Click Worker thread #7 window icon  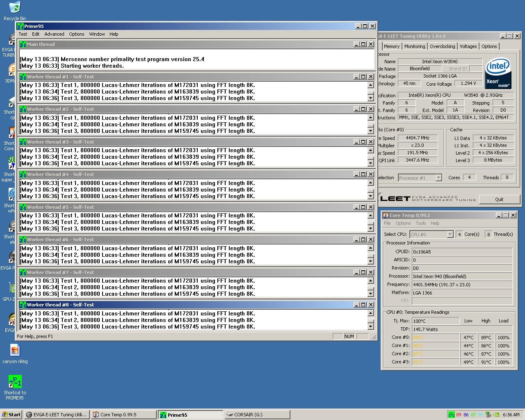coord(23,272)
